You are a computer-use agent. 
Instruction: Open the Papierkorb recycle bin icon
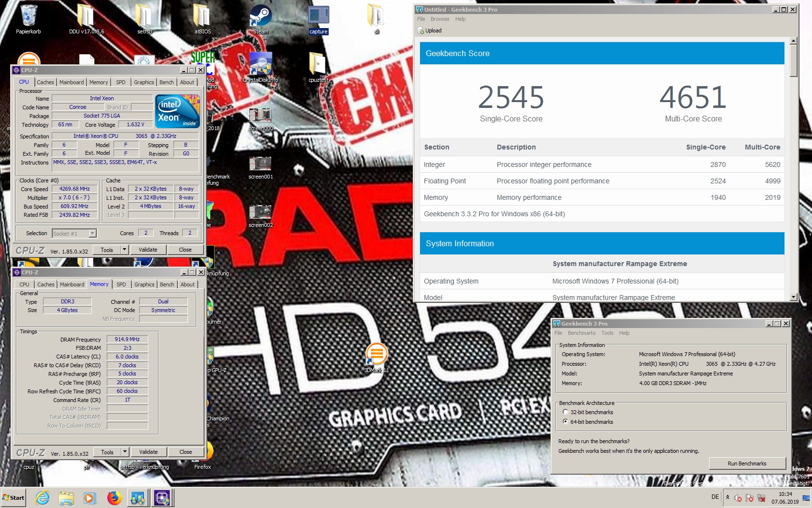(29, 19)
